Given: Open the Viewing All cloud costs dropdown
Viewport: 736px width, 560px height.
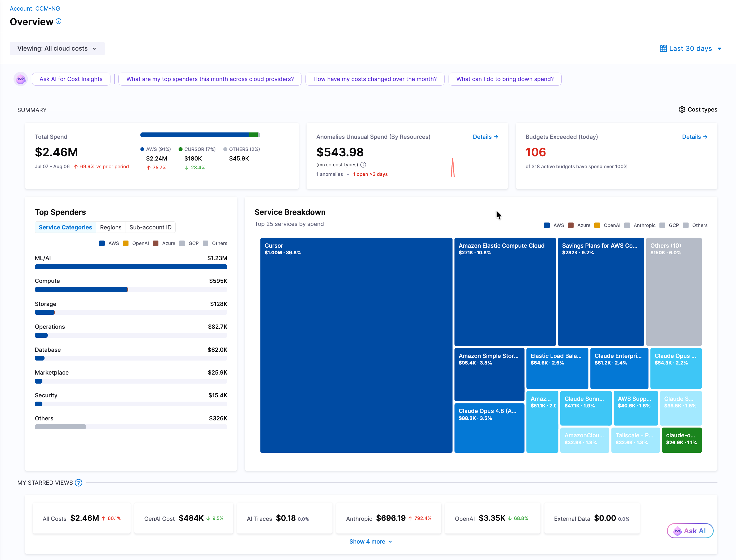Looking at the screenshot, I should coord(57,49).
